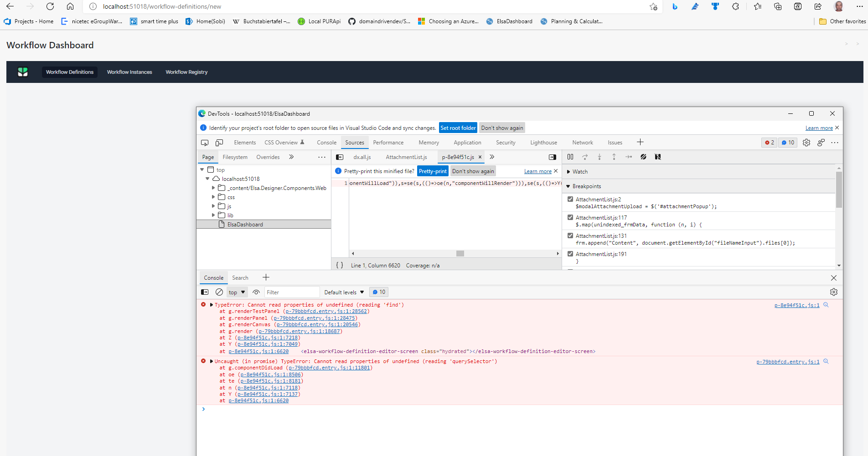This screenshot has width=868, height=456.
Task: Switch to the Elements tab
Action: (245, 143)
